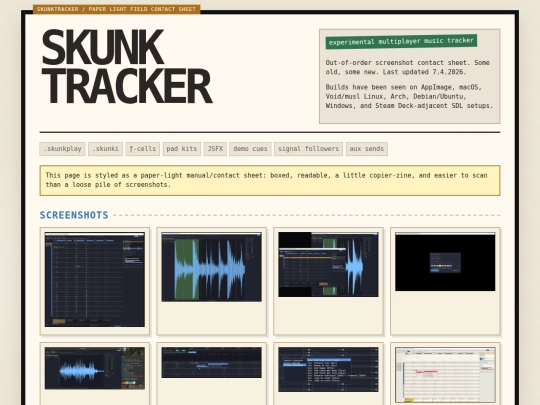Click the SKUNKTRACKER paper light field header tab

click(116, 9)
